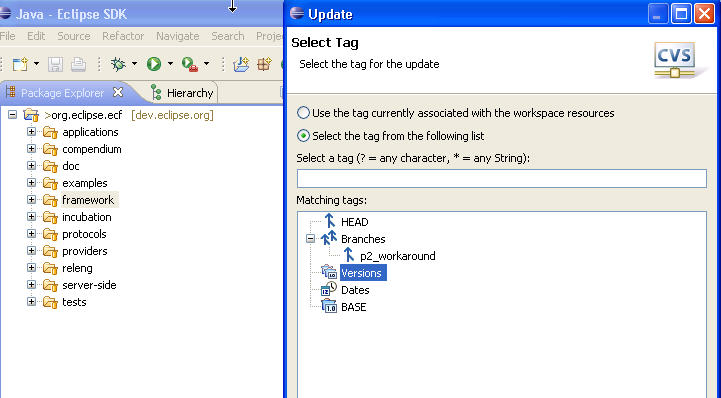
Task: Select the applications folder label
Action: [90, 132]
